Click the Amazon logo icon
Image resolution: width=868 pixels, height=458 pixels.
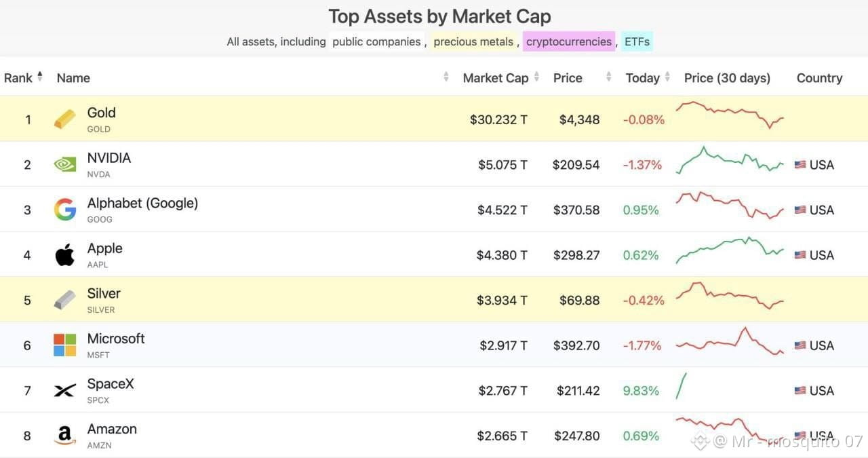pyautogui.click(x=65, y=436)
